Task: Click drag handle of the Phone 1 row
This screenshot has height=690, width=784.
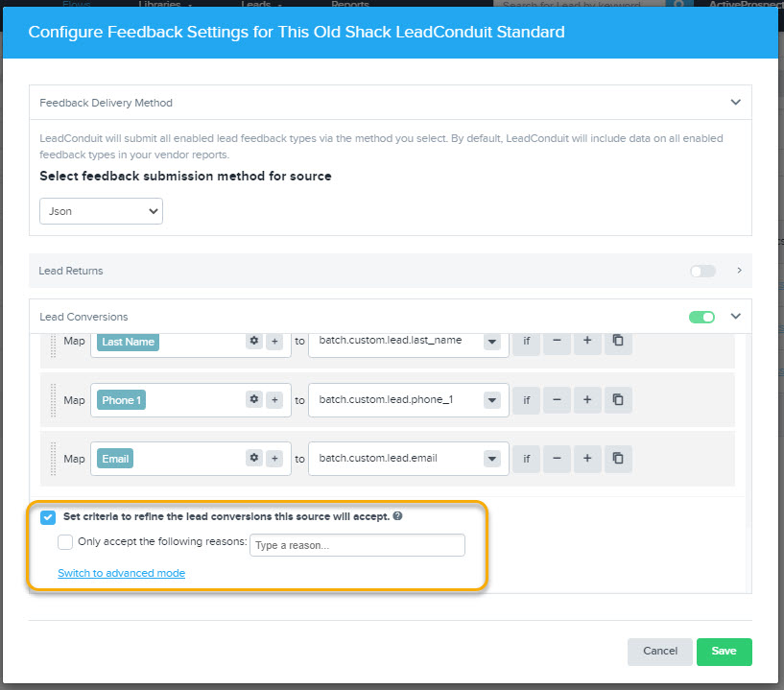Action: coord(53,400)
